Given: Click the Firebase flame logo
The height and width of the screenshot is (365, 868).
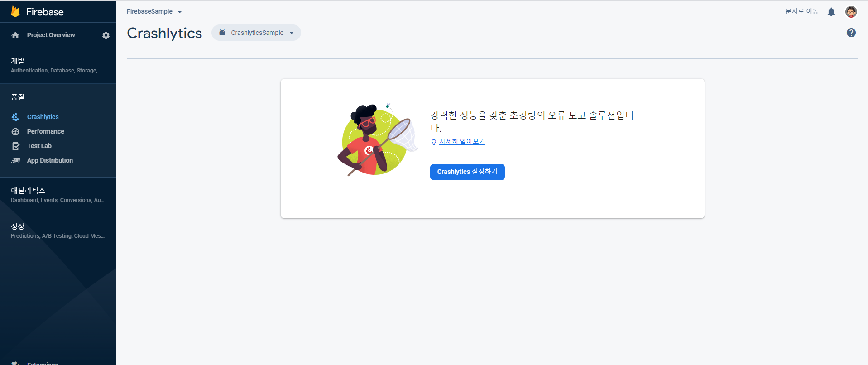Looking at the screenshot, I should [15, 11].
